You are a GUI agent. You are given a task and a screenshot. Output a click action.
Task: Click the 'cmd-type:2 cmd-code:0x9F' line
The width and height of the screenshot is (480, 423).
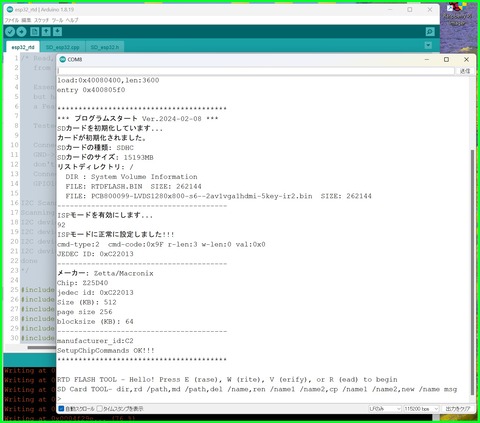point(161,244)
